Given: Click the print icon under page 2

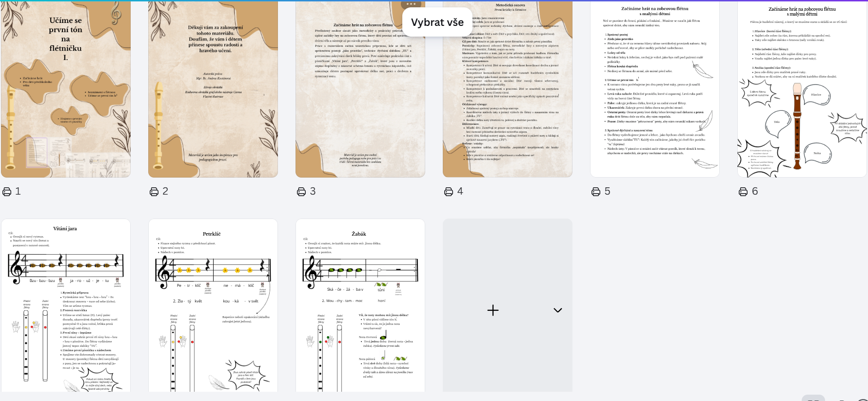Looking at the screenshot, I should coord(154,192).
